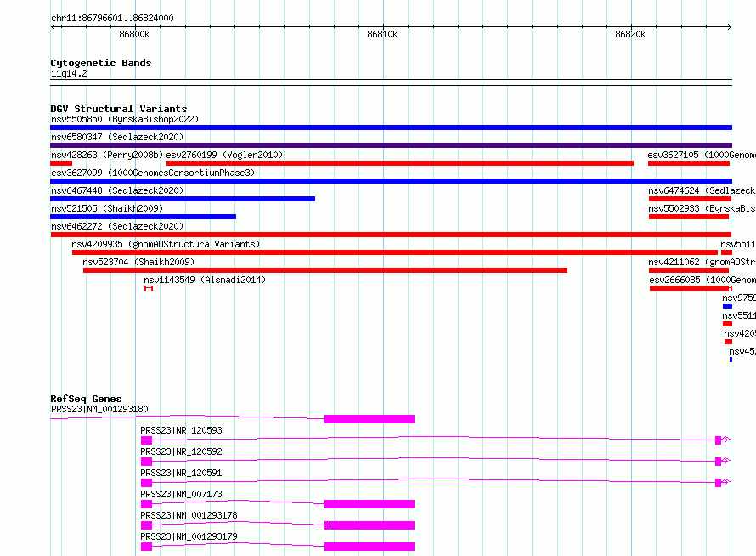The width and height of the screenshot is (756, 556).
Task: Click the red bar under nsv6462272
Action: [x=391, y=235]
